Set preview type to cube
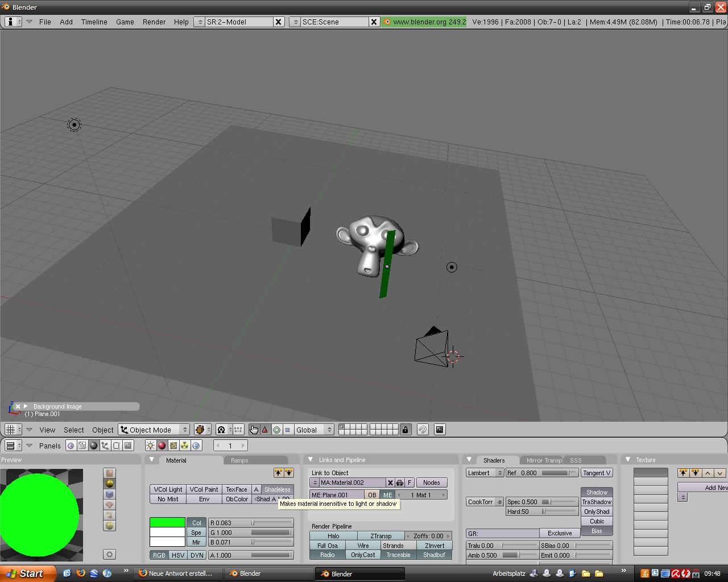The width and height of the screenshot is (728, 582). [110, 494]
